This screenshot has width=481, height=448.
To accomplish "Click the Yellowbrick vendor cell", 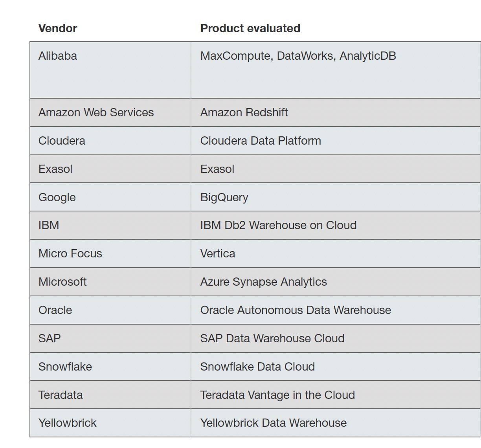I will coord(68,423).
